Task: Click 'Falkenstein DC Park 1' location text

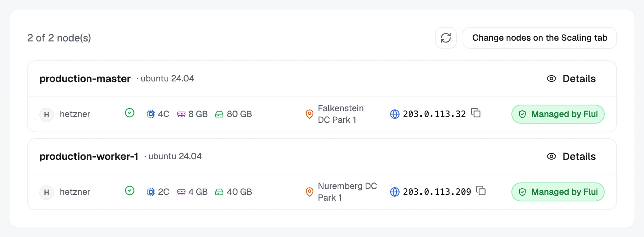Action: [x=341, y=114]
